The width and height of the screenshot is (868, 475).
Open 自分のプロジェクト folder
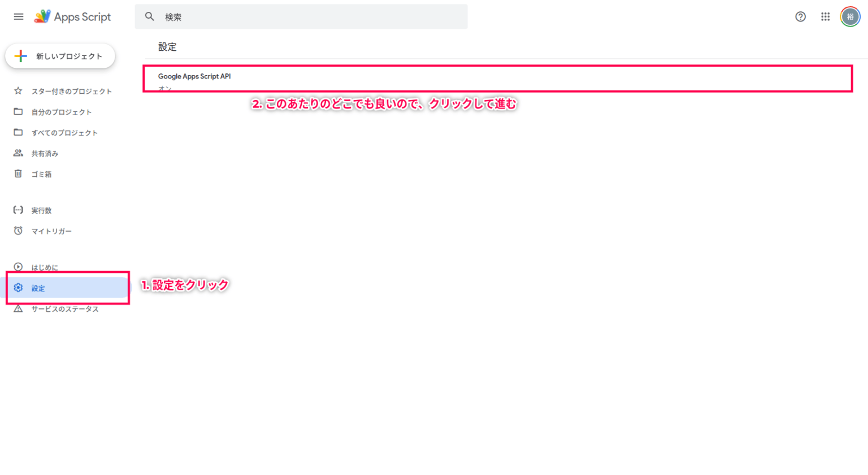[x=62, y=112]
